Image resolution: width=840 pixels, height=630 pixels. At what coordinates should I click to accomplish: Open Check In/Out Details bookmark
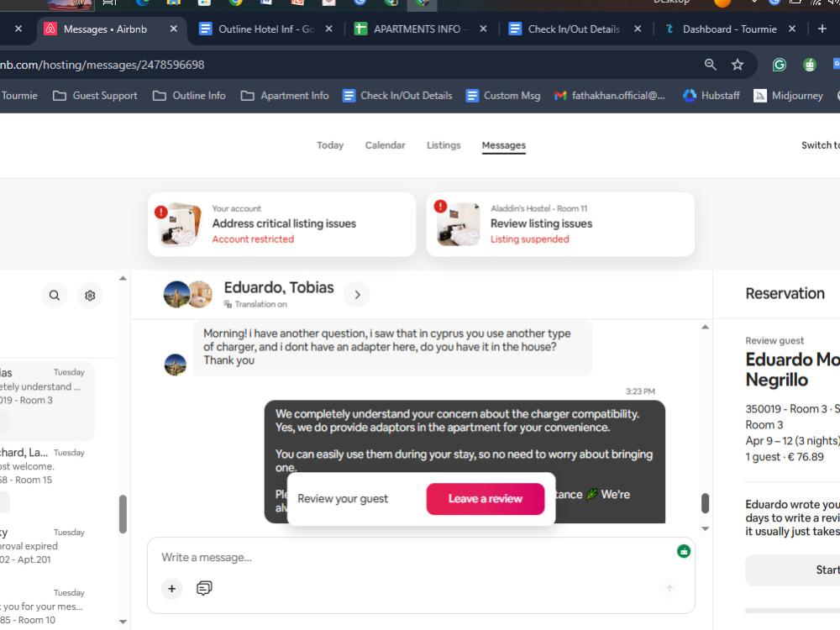click(x=397, y=96)
